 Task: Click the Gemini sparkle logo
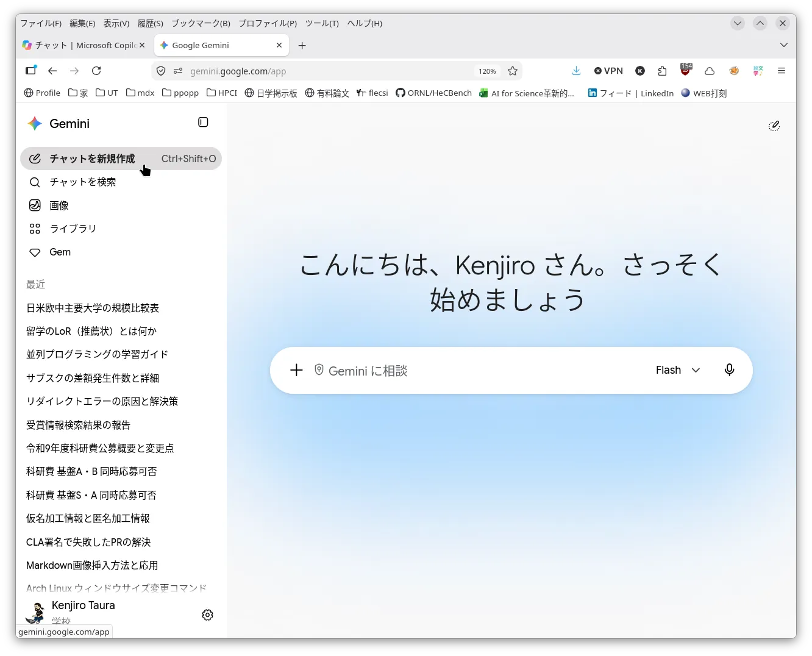coord(35,124)
